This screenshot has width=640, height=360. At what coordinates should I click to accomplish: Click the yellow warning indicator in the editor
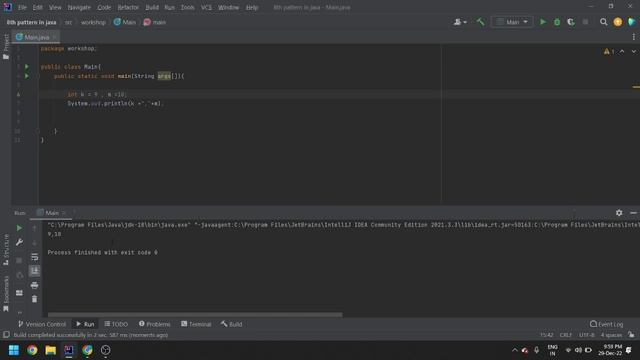609,51
